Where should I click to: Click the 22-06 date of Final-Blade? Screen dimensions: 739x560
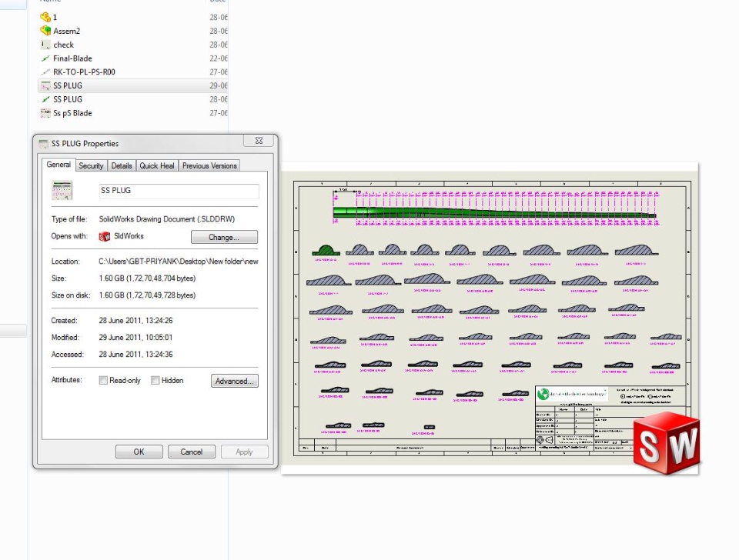(219, 58)
